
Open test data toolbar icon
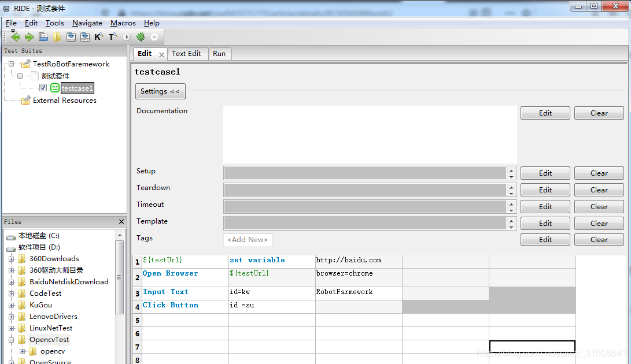pos(43,37)
